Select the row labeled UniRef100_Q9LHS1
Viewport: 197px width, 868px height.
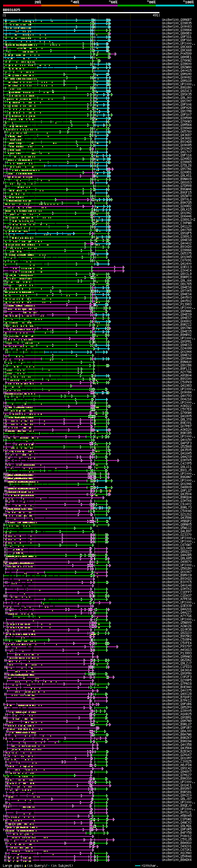coord(177,176)
